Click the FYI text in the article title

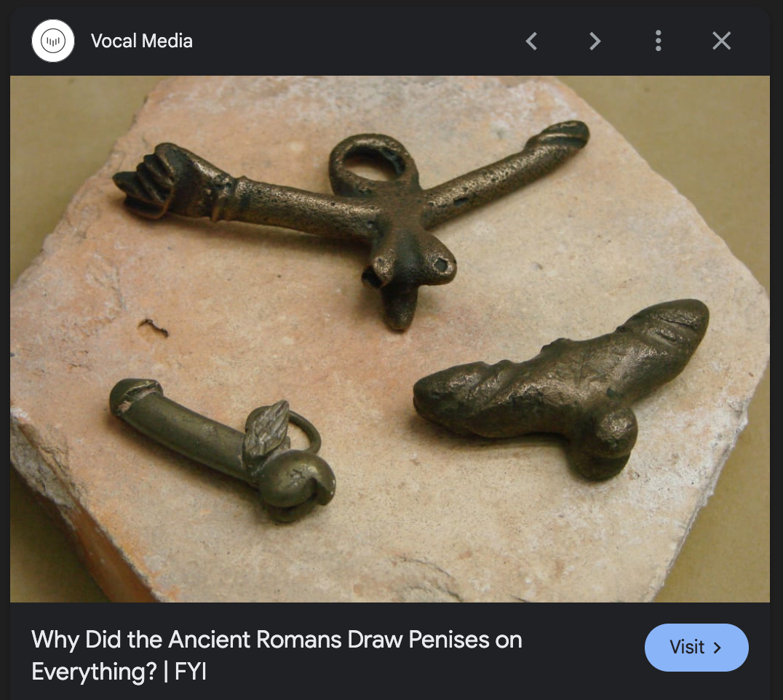(x=190, y=672)
